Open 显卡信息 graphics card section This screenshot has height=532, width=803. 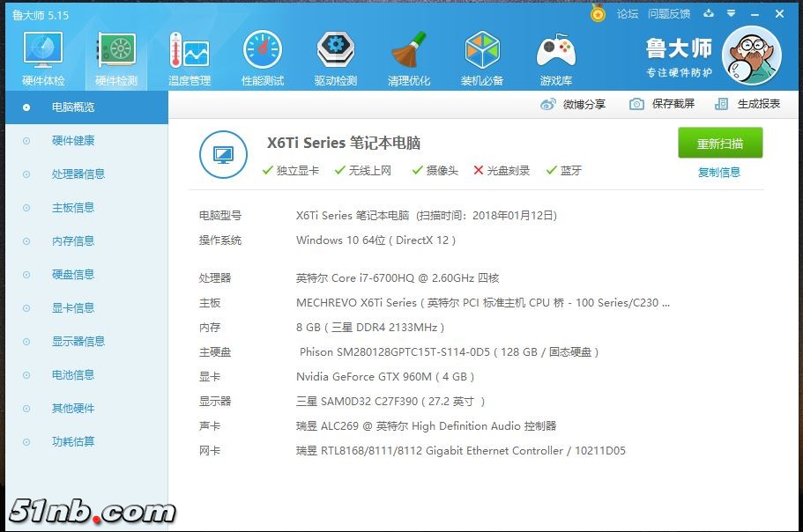[x=72, y=308]
